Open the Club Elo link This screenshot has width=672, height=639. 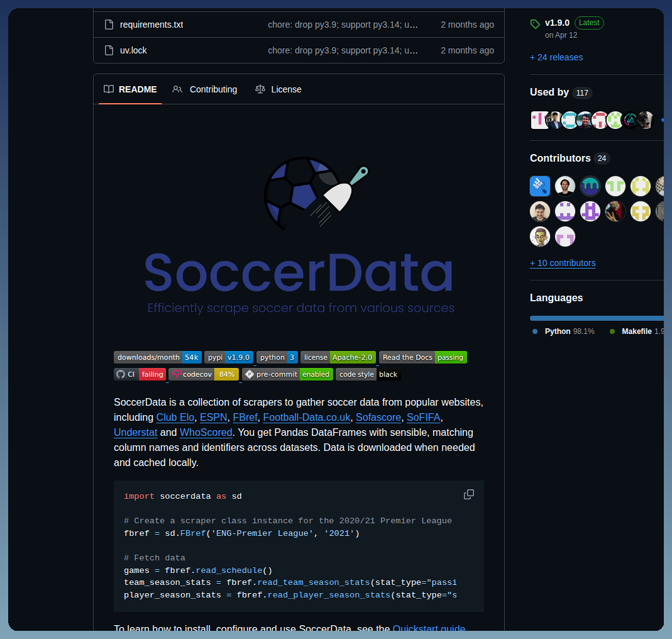point(175,418)
